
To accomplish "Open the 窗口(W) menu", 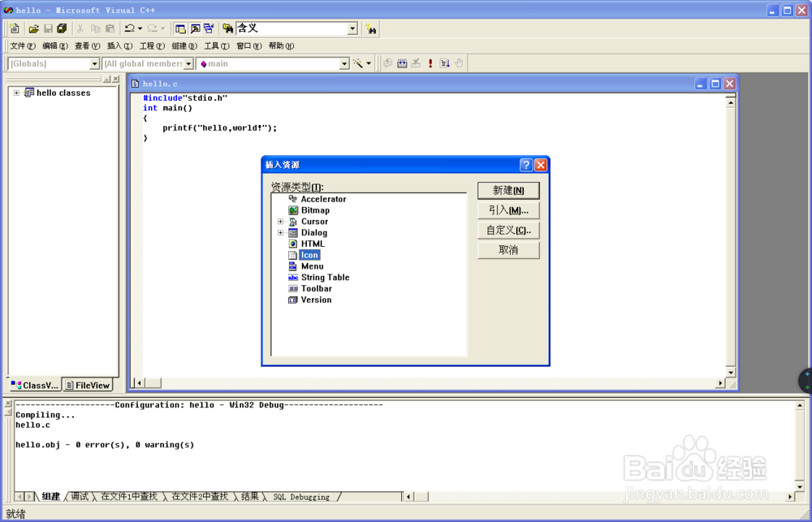I will (x=249, y=46).
